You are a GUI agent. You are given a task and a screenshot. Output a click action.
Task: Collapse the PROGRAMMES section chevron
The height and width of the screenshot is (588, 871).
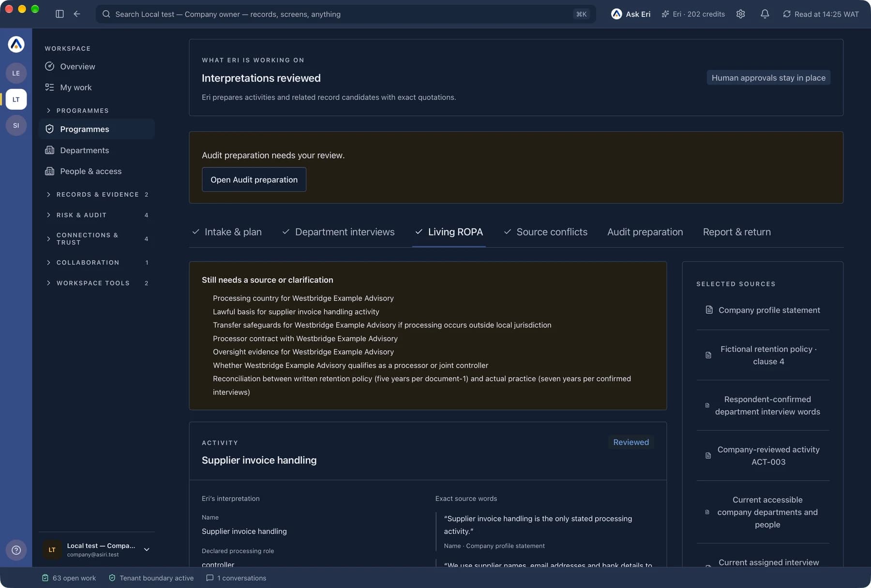pos(48,111)
